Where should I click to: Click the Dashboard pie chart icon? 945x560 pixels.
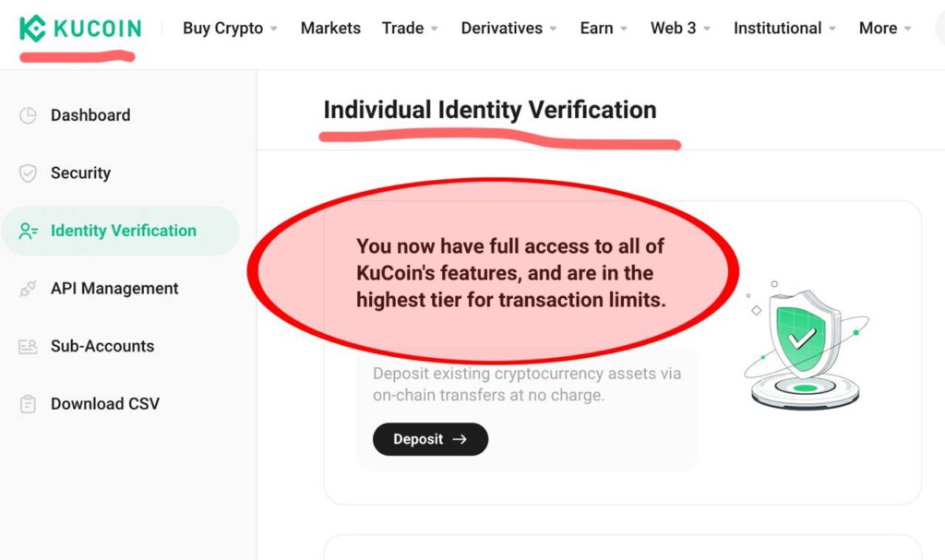28,115
